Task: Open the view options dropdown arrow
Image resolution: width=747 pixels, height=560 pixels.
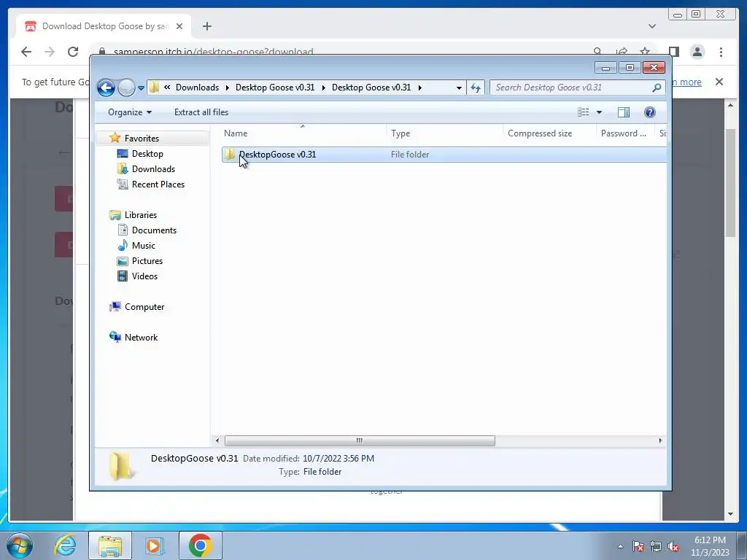Action: coord(600,112)
